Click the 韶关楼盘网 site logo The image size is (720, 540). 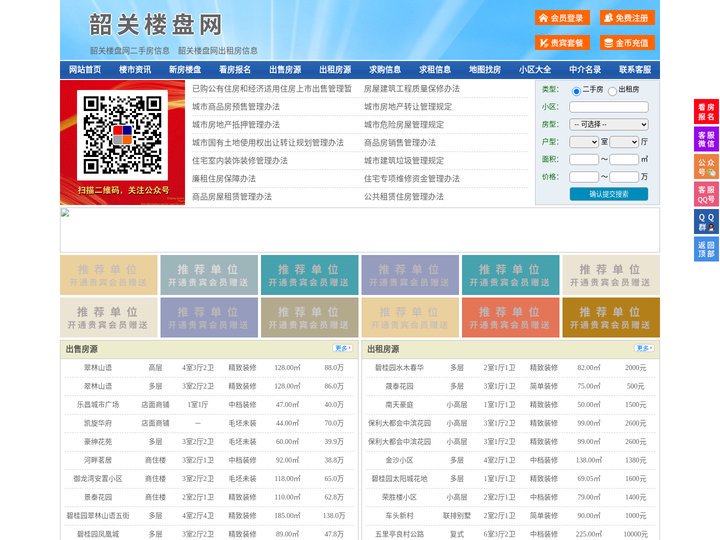pyautogui.click(x=155, y=24)
